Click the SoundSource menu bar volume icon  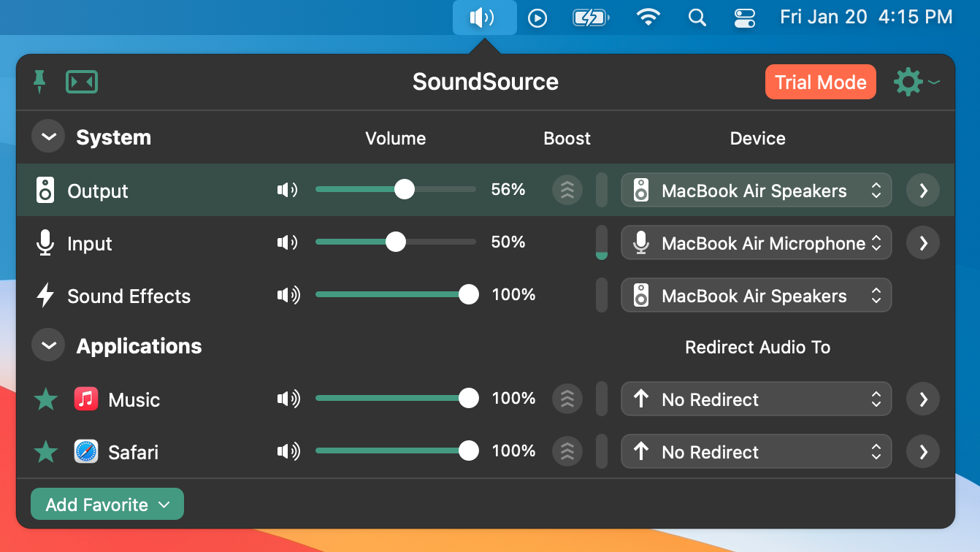click(x=484, y=17)
